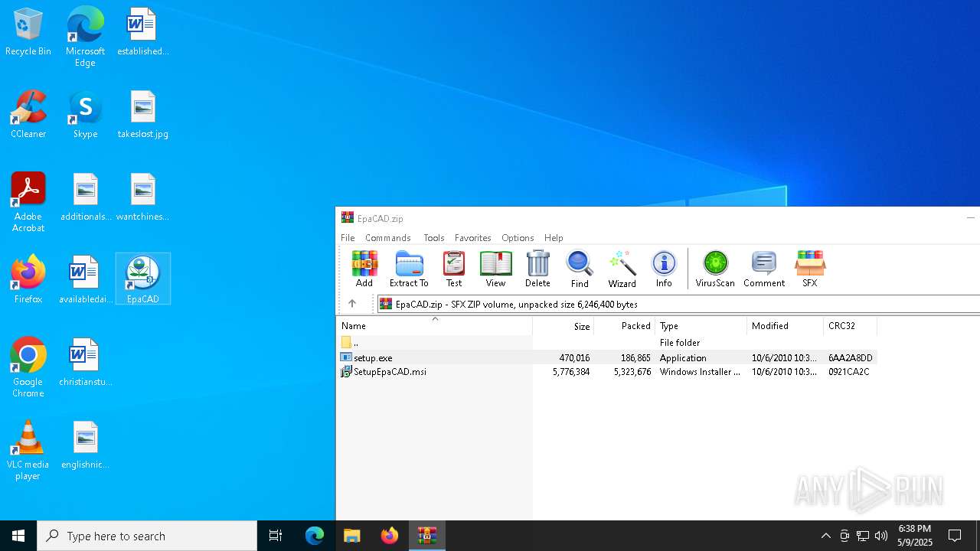
Task: Sort by Modified column header
Action: pyautogui.click(x=786, y=326)
